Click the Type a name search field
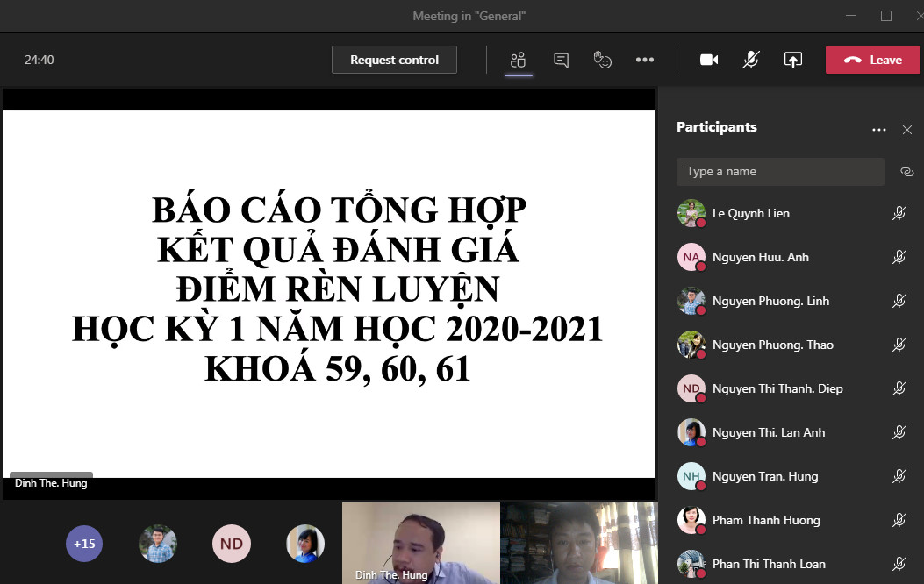924x584 pixels. [x=779, y=172]
